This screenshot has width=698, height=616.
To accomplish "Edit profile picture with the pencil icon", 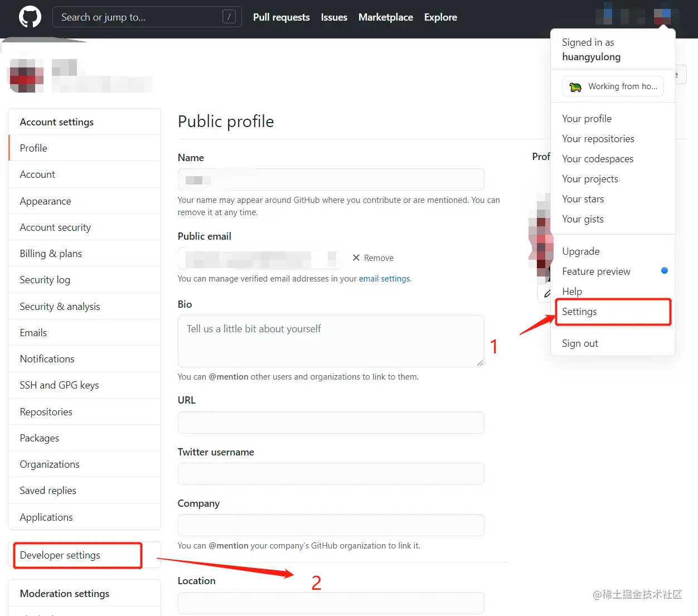I will tap(546, 292).
